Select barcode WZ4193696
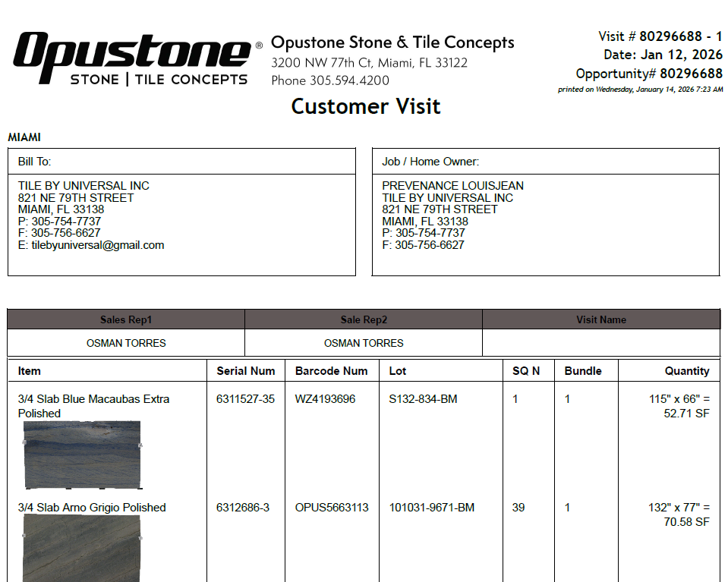The height and width of the screenshot is (582, 728). point(325,399)
